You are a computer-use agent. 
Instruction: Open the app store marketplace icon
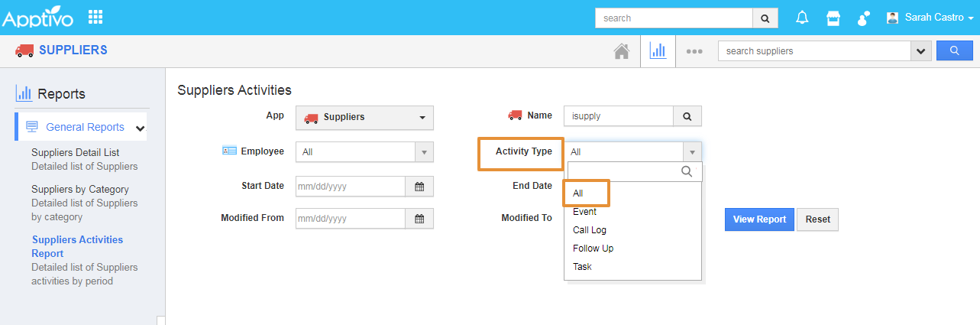(x=833, y=18)
